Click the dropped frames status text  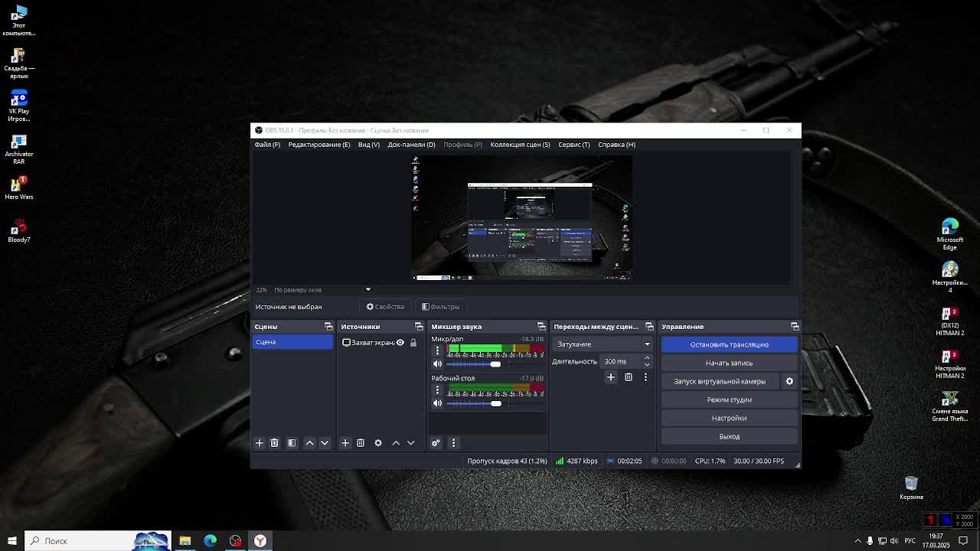(507, 461)
